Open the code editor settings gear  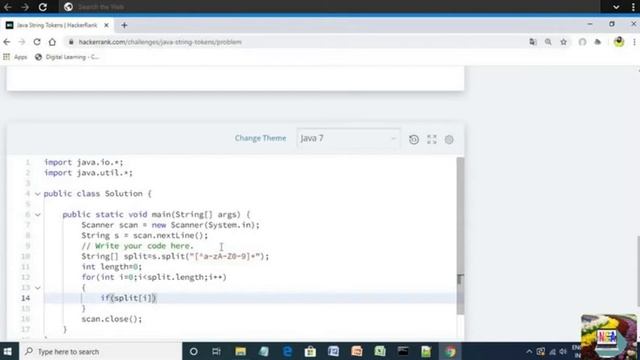449,140
